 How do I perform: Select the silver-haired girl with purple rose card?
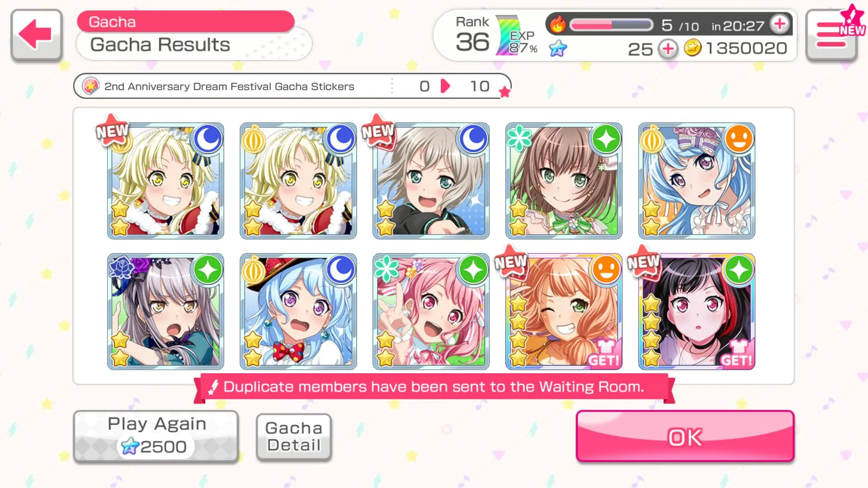(x=165, y=312)
